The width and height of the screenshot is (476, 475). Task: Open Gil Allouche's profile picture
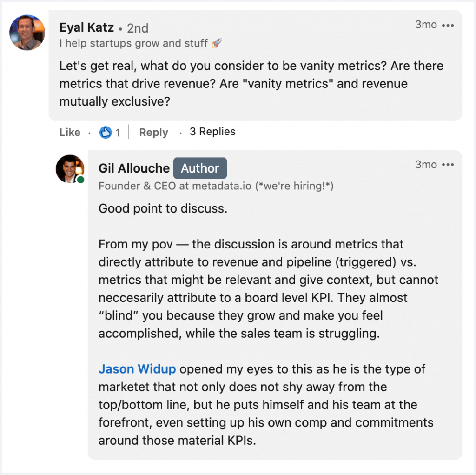[70, 168]
